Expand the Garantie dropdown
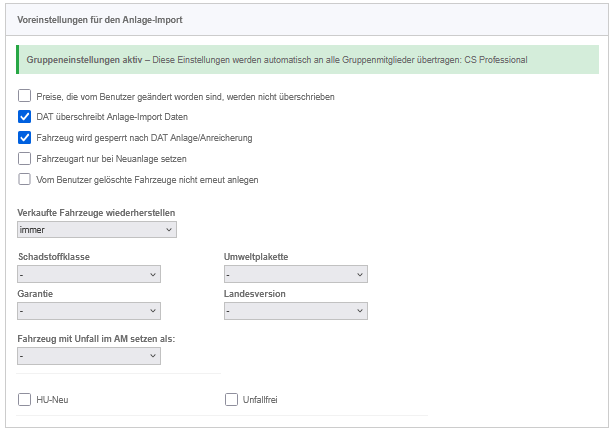Screen dimensions: 613x431 pyautogui.click(x=89, y=311)
